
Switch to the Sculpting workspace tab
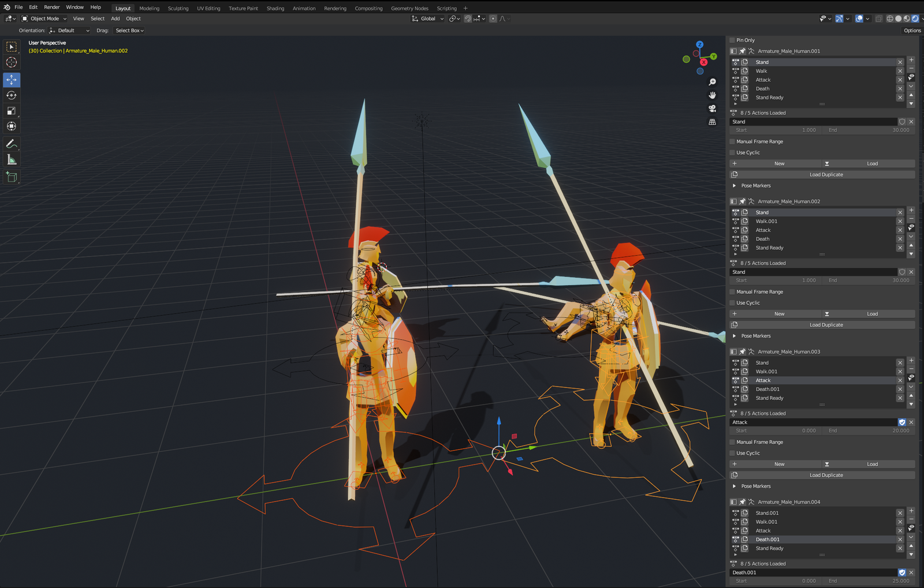click(x=178, y=8)
